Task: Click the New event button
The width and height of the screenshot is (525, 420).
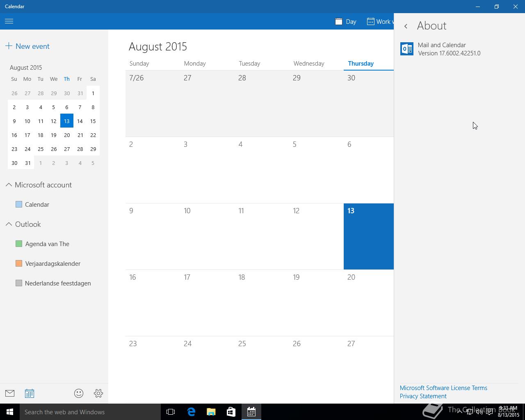Action: [x=27, y=46]
